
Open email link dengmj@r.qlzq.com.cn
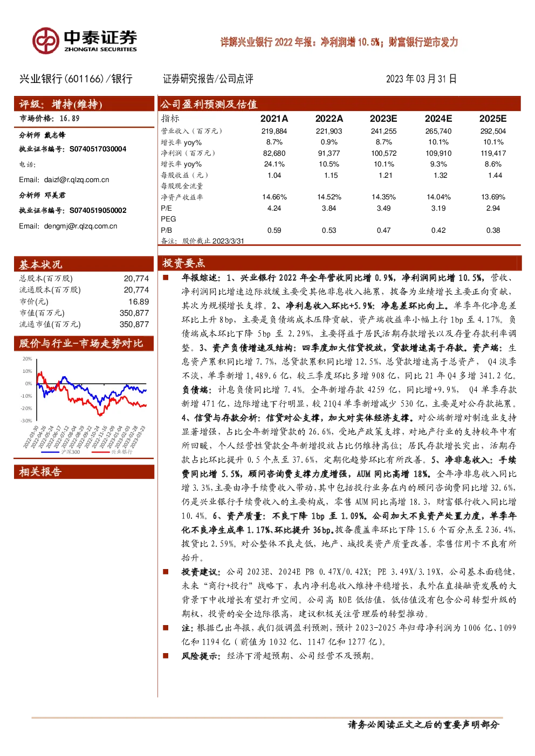[80, 226]
